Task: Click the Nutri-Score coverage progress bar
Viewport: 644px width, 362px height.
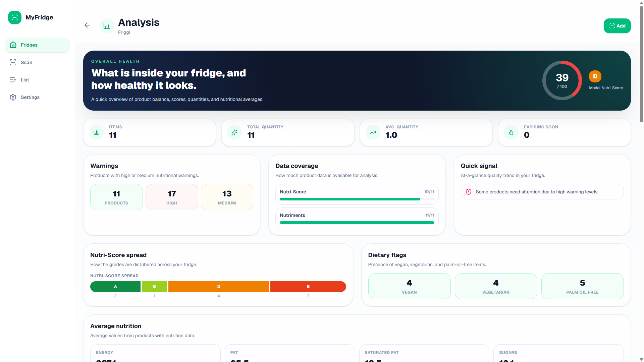Action: pyautogui.click(x=357, y=199)
